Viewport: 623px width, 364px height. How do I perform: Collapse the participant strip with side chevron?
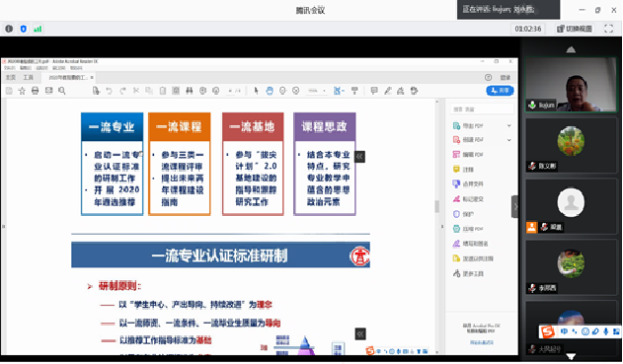(515, 206)
